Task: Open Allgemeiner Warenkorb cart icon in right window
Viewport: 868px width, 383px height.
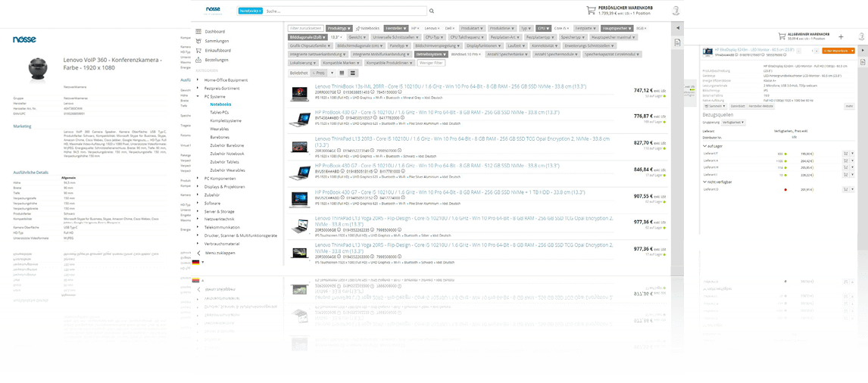Action: [783, 36]
